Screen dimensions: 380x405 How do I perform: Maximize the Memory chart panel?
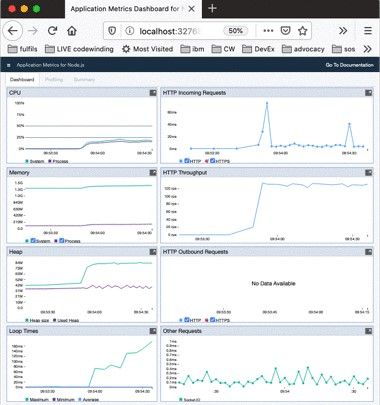(153, 172)
